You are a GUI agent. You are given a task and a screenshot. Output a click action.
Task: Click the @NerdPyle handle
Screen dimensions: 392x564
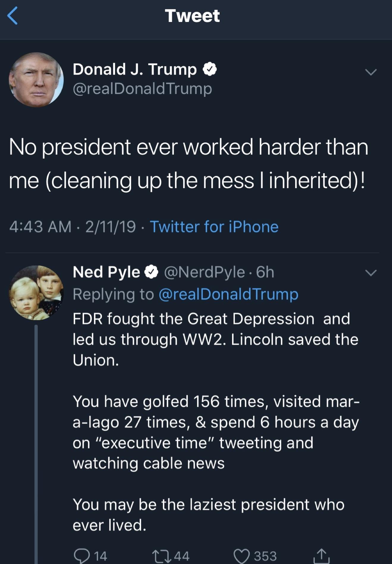click(x=204, y=272)
